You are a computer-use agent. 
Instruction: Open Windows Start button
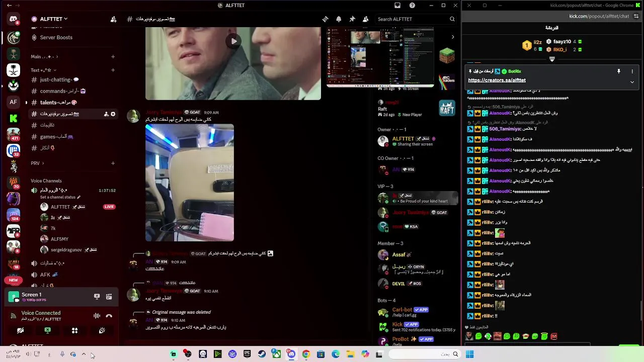(470, 354)
